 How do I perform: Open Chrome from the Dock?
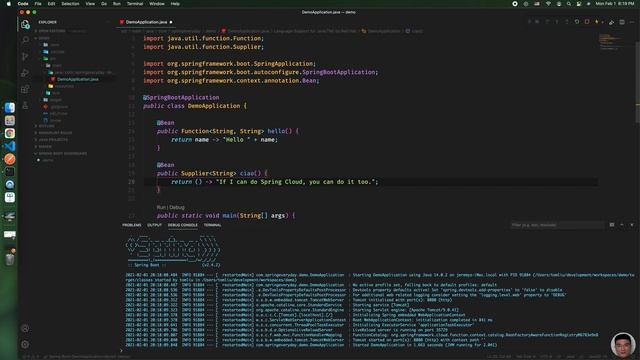[10, 133]
